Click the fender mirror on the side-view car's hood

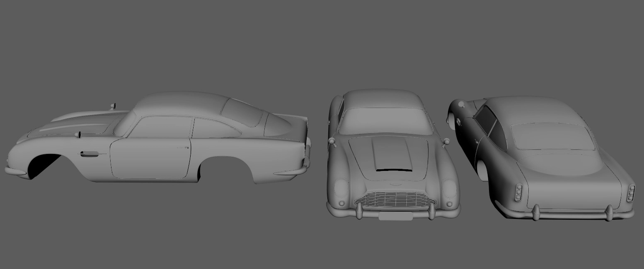point(78,134)
